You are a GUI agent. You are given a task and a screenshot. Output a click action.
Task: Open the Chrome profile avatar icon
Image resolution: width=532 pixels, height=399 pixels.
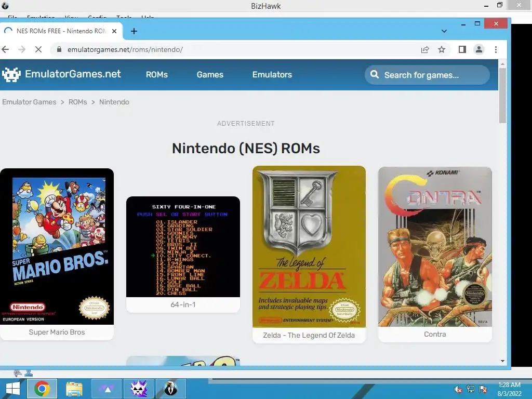(479, 49)
